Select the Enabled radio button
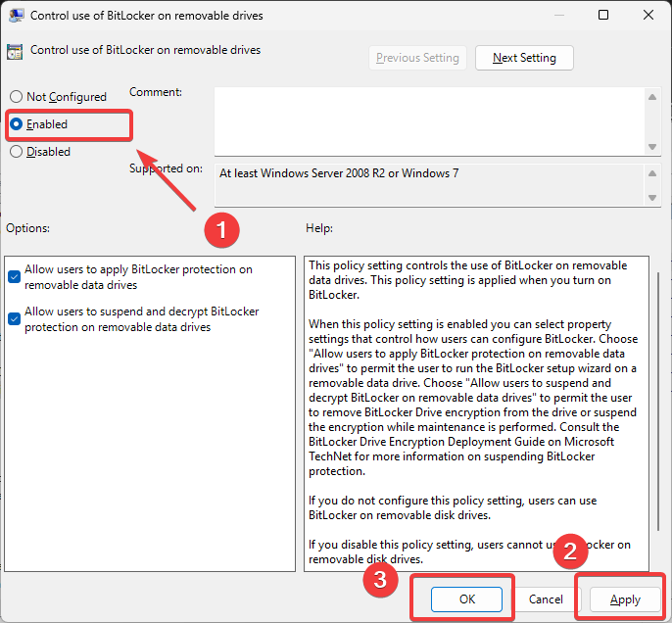Screen dimensions: 672x623 (x=16, y=124)
